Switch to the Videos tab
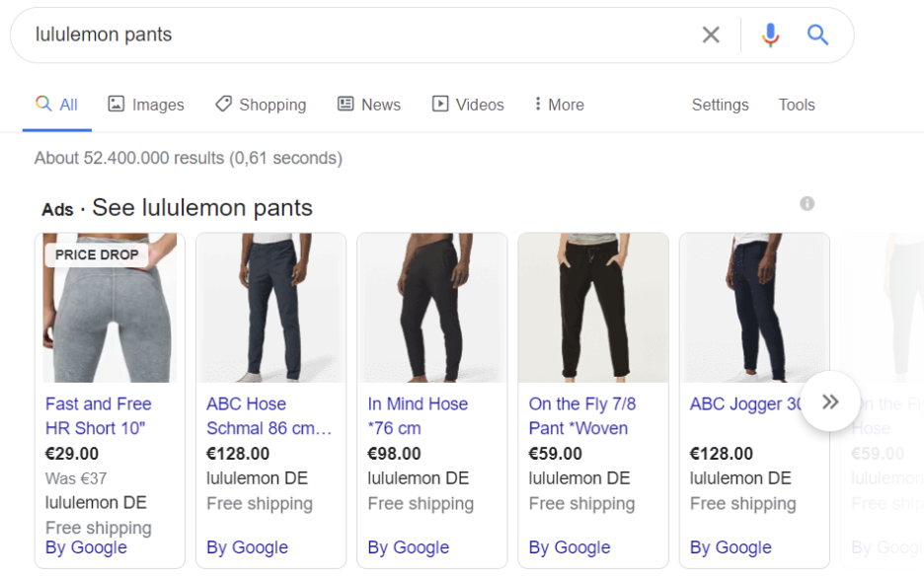 (468, 105)
